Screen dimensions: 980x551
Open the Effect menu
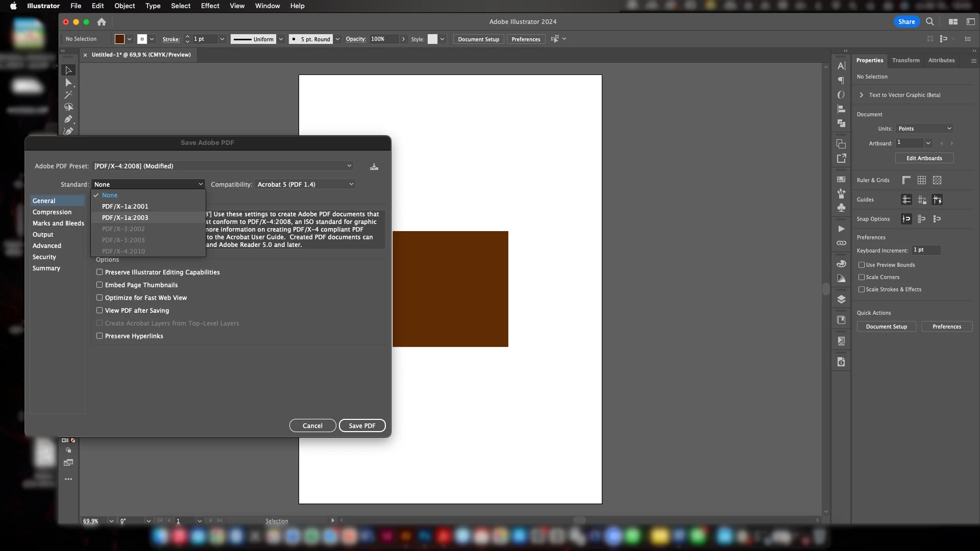pyautogui.click(x=210, y=6)
